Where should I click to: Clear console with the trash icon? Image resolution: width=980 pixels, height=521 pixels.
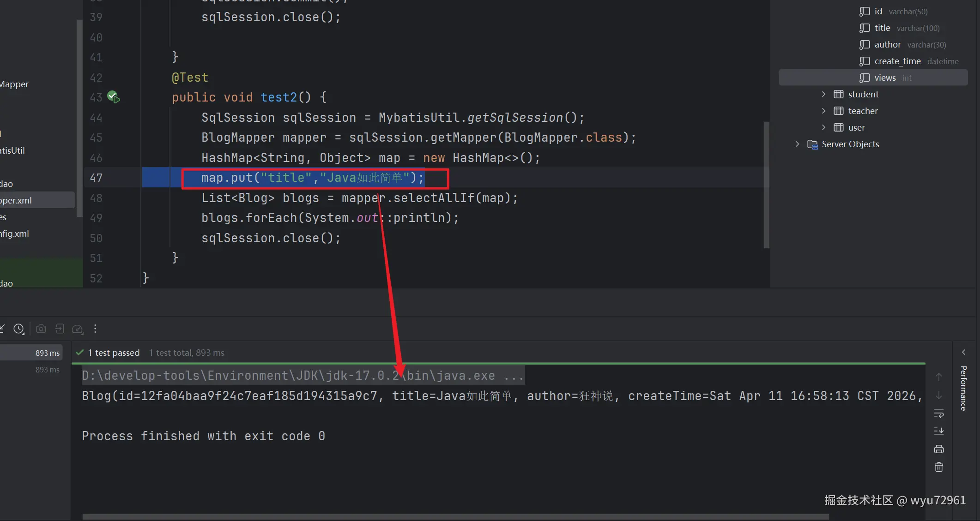coord(939,467)
